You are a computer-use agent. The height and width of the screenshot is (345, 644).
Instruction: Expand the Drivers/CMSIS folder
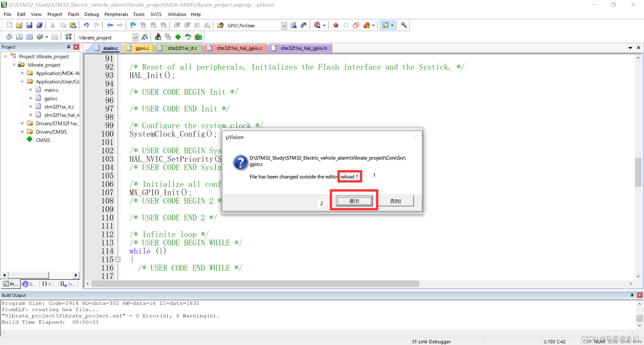pos(22,132)
